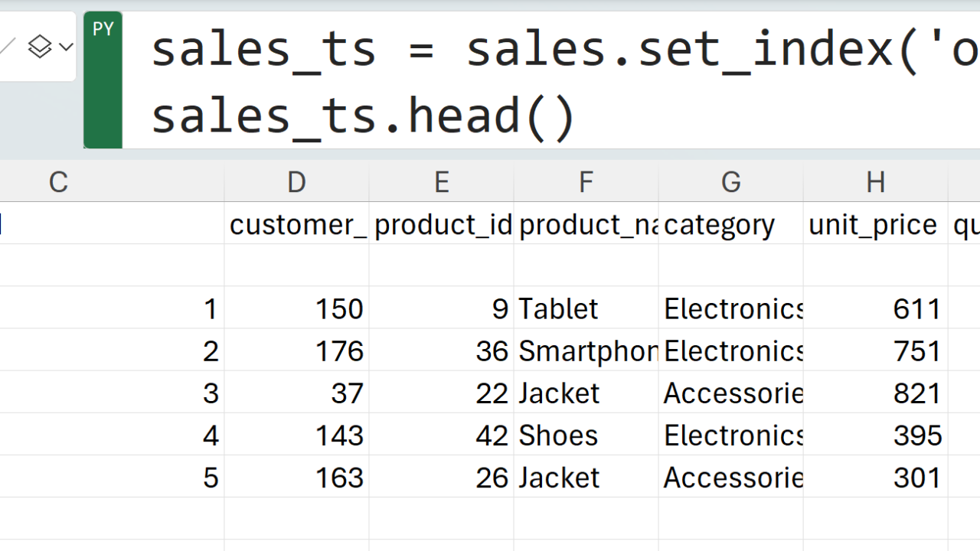Select the unit_price header cell
This screenshot has width=980, height=551.
click(875, 224)
